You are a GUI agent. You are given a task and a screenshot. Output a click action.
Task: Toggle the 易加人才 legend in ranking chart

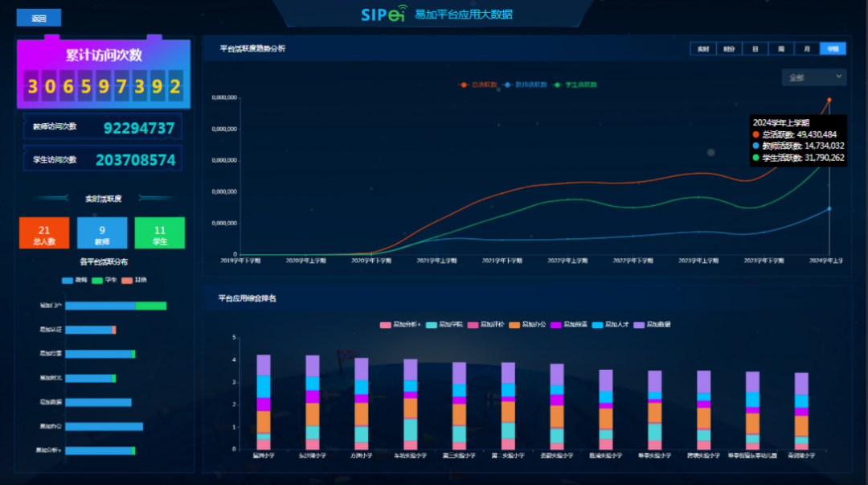(x=611, y=324)
